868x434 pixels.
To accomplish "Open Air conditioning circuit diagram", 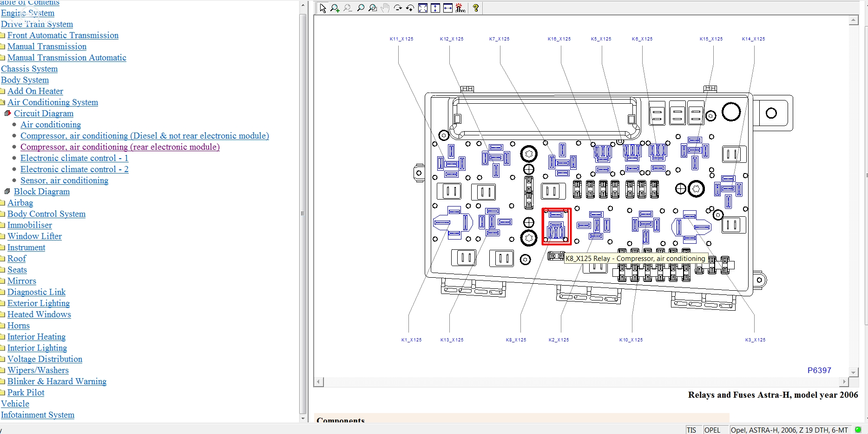I will (x=51, y=125).
